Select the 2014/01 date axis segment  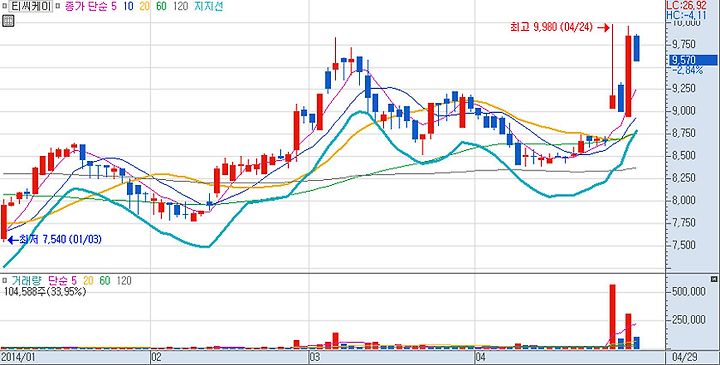pos(75,357)
